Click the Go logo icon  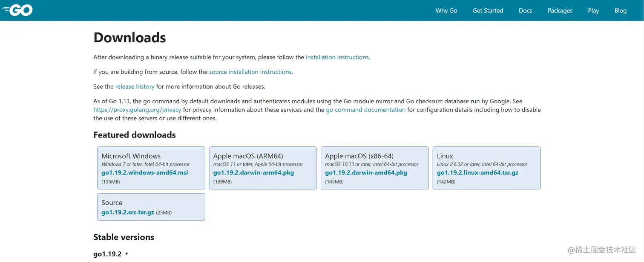[17, 10]
